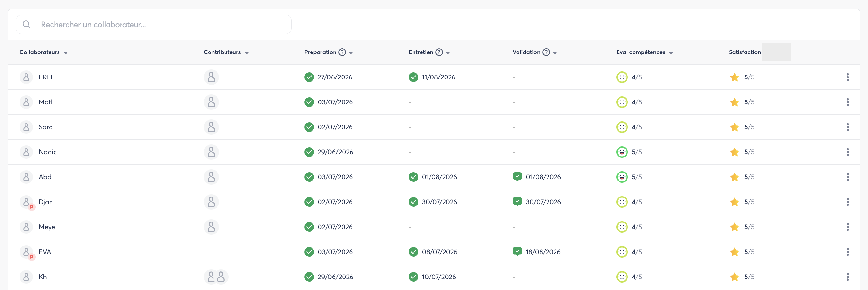Click the contributor avatar in Nadic's row

[211, 152]
